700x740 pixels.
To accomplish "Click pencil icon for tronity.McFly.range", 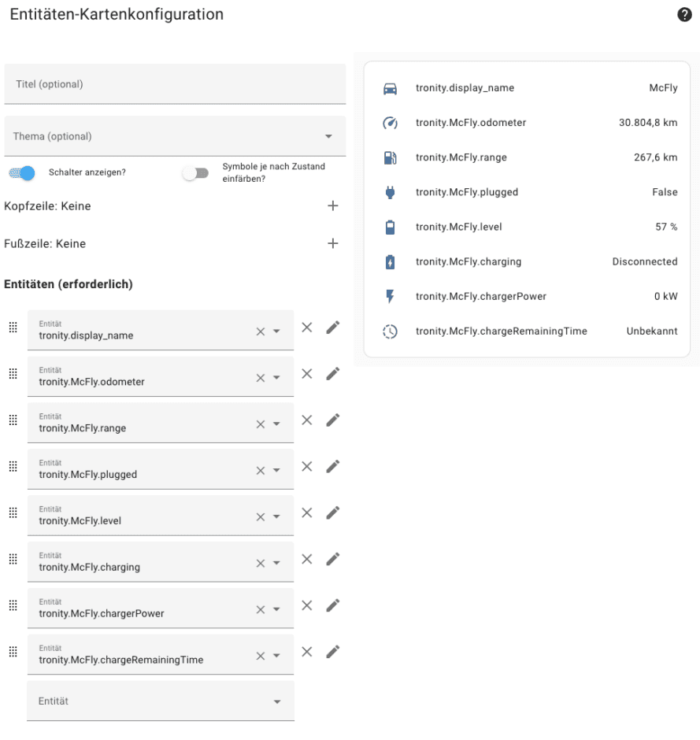I will point(332,420).
